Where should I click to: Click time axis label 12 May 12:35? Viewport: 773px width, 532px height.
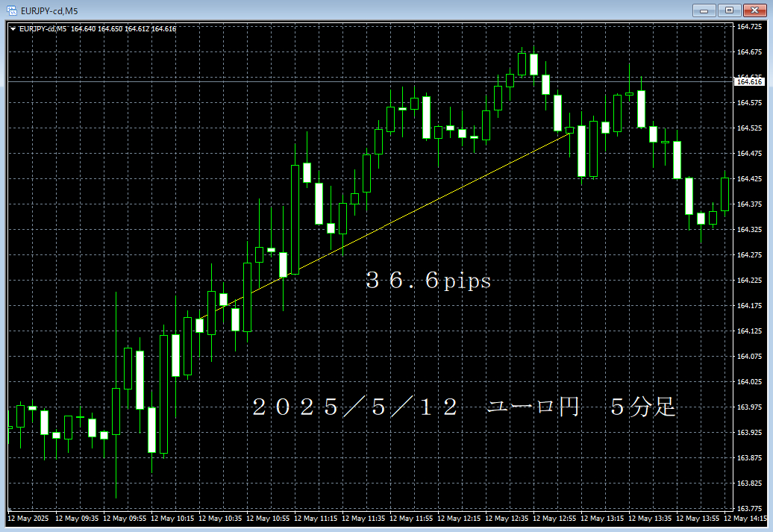(507, 518)
